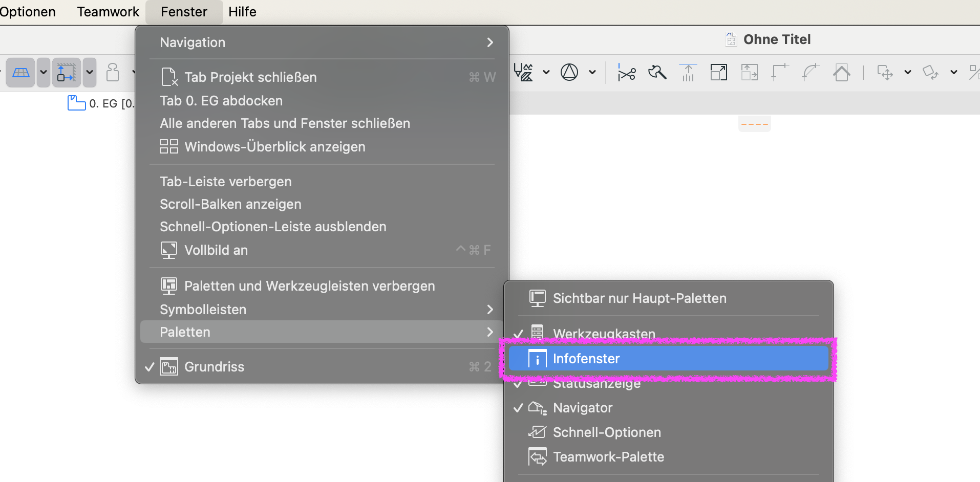Select Tab-Leiste verbergen
This screenshot has height=482, width=980.
click(x=322, y=182)
